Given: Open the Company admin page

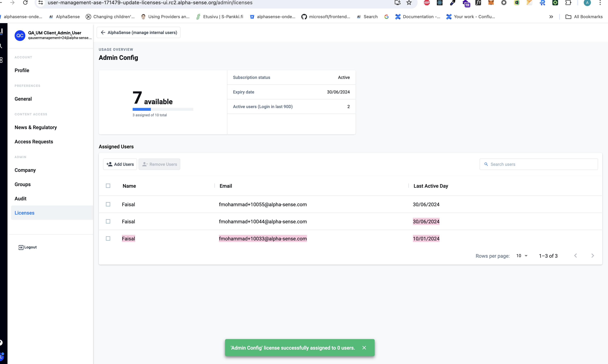Looking at the screenshot, I should tap(25, 170).
